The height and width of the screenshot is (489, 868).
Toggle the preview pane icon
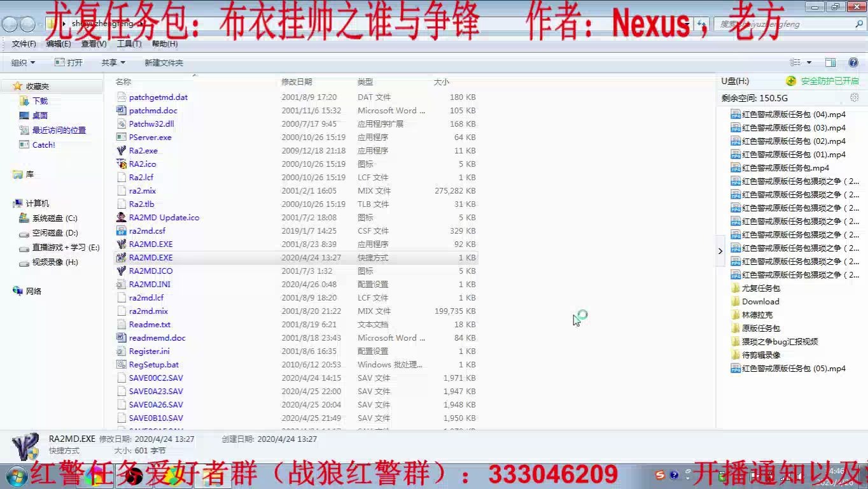(830, 62)
